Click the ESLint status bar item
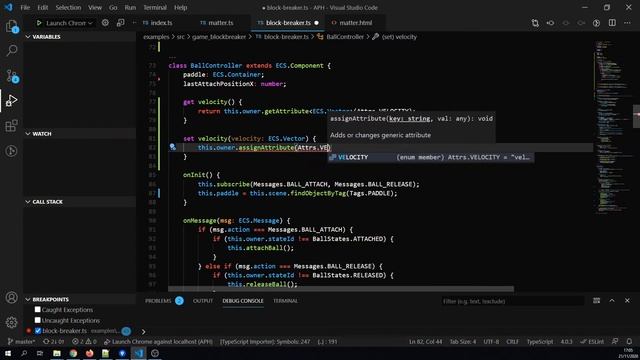 (592, 342)
